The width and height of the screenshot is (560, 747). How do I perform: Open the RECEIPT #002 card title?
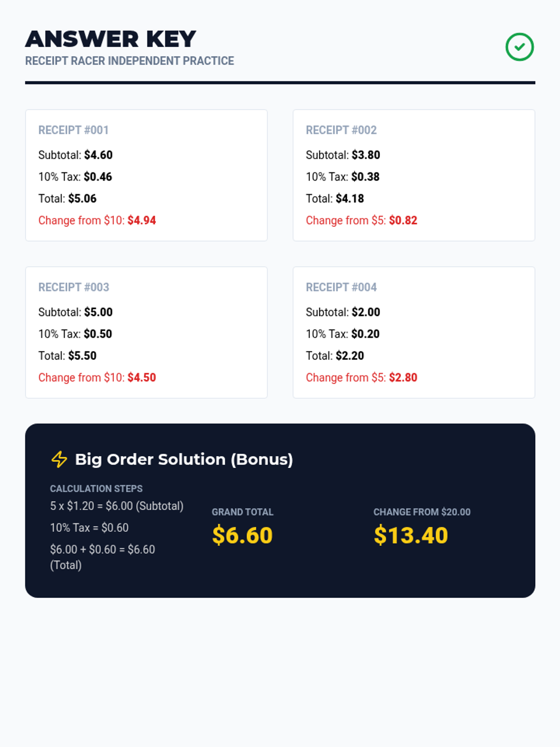click(x=341, y=130)
